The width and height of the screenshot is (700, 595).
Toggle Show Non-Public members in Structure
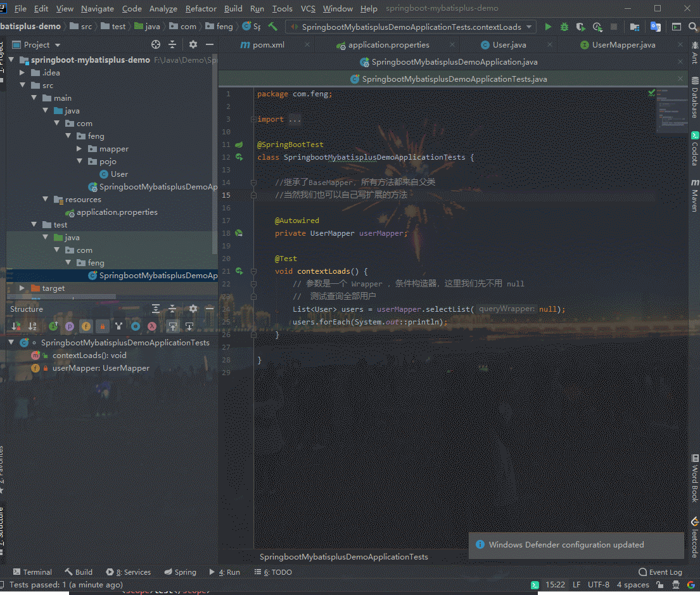point(102,326)
